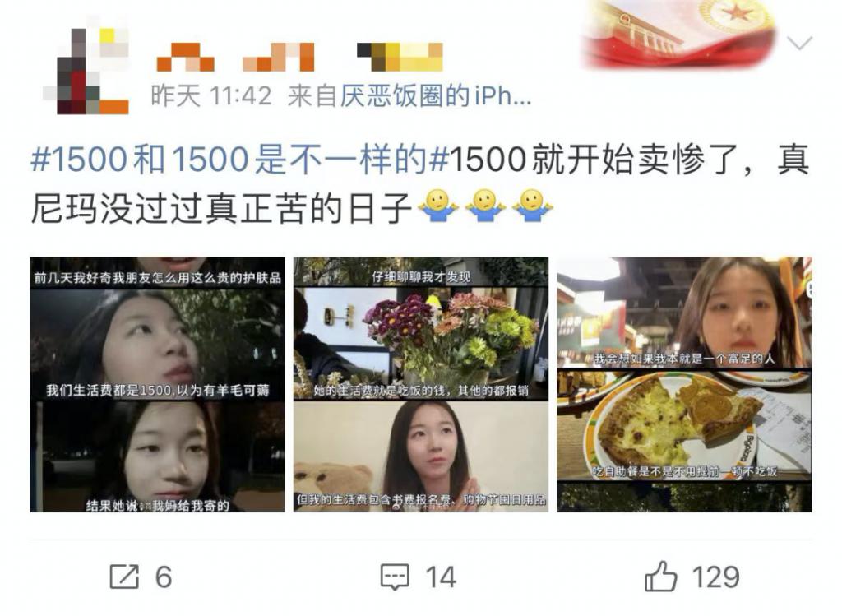The height and width of the screenshot is (616, 842).
Task: Tap the middle shrugging emoji
Action: click(x=485, y=206)
